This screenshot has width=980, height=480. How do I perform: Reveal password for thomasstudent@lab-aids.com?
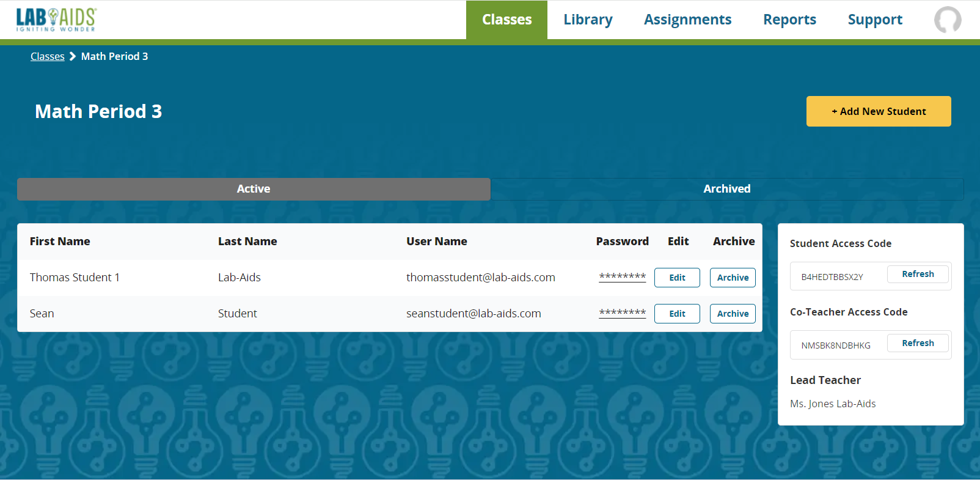click(622, 276)
